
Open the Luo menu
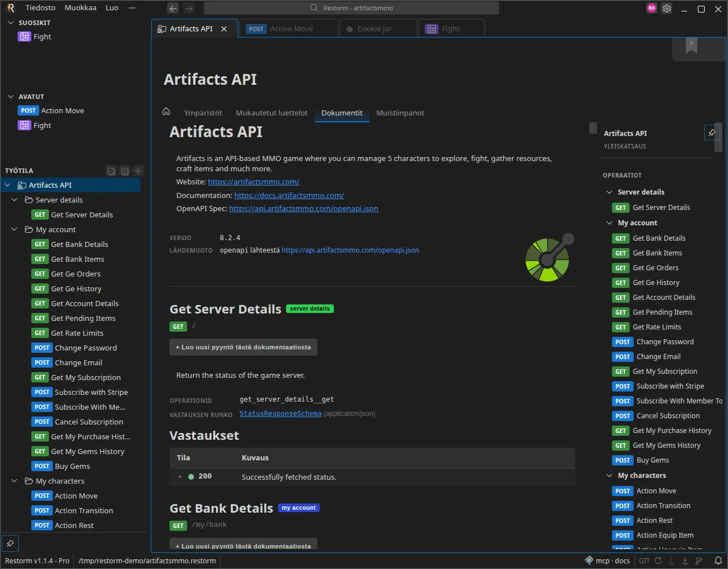click(x=112, y=8)
